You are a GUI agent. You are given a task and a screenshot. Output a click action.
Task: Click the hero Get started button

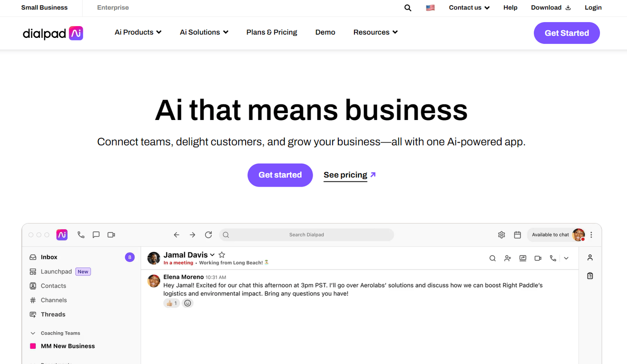[280, 175]
